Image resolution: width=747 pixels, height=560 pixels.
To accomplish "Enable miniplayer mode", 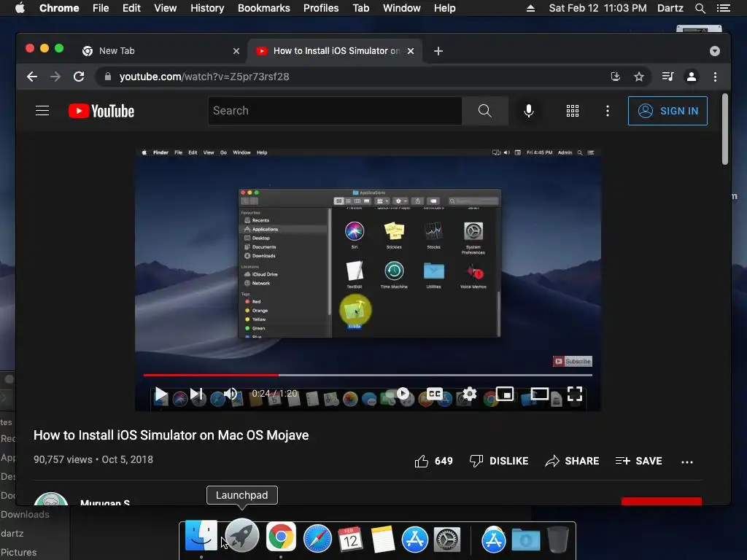I will pos(505,394).
